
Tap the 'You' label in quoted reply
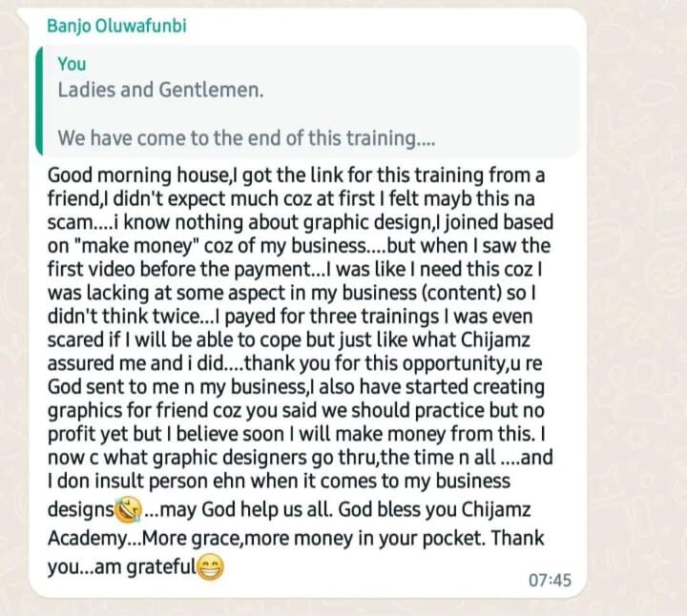72,64
